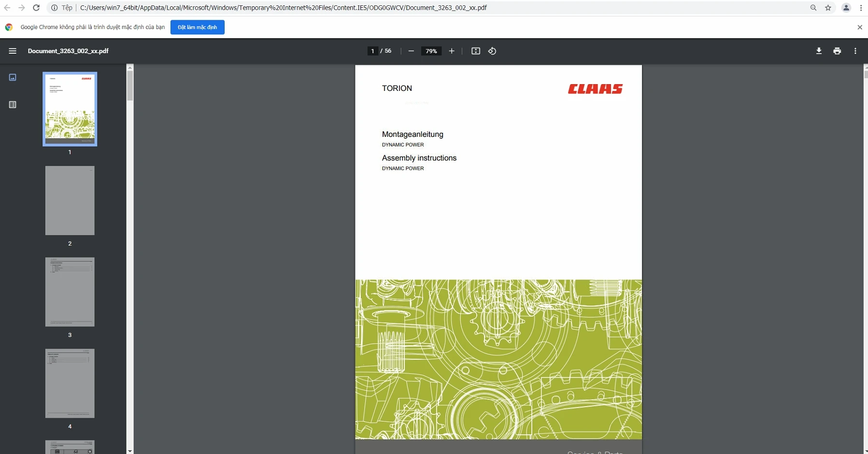Reload the page
The height and width of the screenshot is (454, 868).
coord(36,8)
